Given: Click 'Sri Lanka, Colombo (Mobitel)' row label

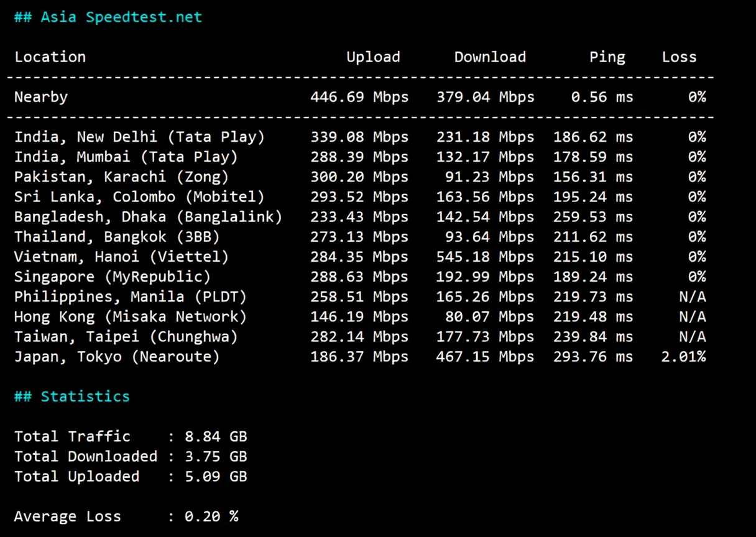Looking at the screenshot, I should tap(140, 197).
